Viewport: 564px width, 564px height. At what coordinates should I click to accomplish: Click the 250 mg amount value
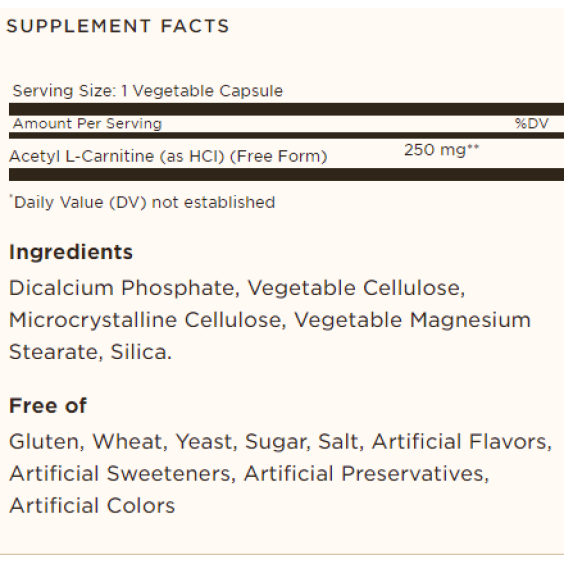[442, 150]
